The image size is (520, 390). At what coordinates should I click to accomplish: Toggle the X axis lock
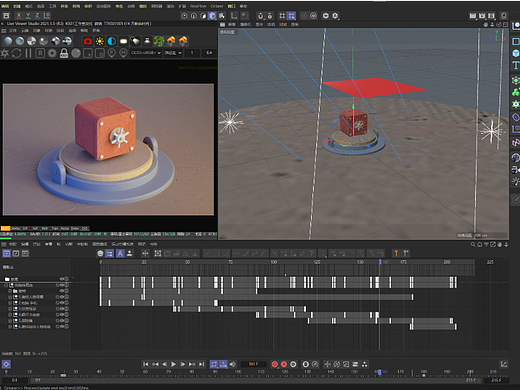click(19, 16)
